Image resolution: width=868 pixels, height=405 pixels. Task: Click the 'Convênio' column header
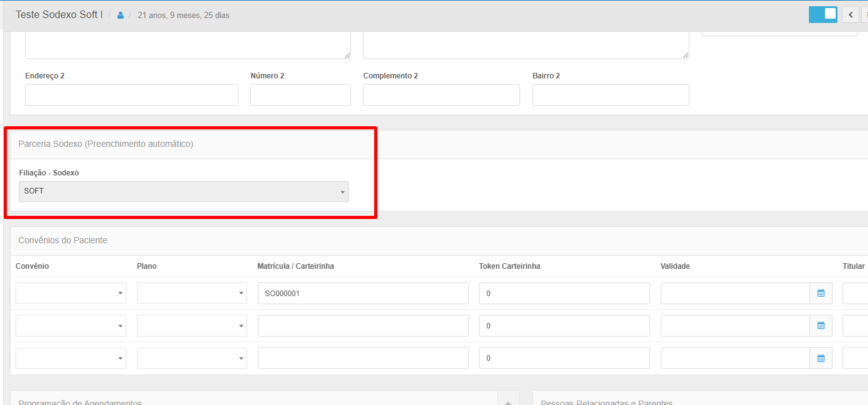(x=32, y=266)
